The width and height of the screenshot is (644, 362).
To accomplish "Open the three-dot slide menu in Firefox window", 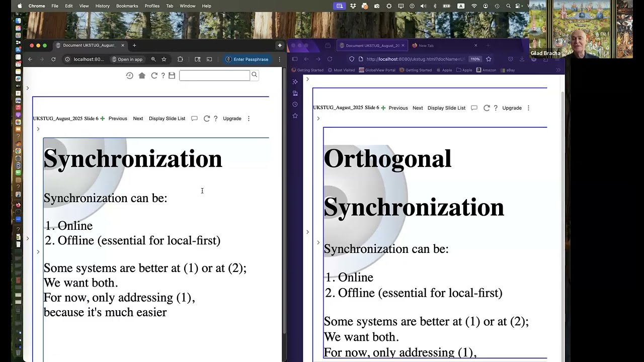I will (x=528, y=108).
